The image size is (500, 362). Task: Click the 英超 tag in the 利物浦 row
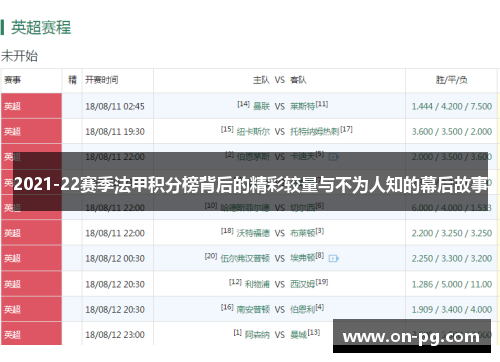(12, 284)
